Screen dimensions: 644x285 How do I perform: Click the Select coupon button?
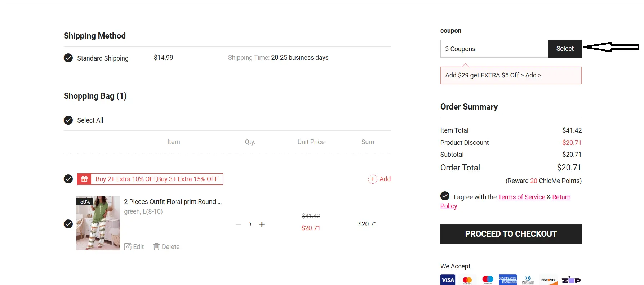[x=565, y=49]
